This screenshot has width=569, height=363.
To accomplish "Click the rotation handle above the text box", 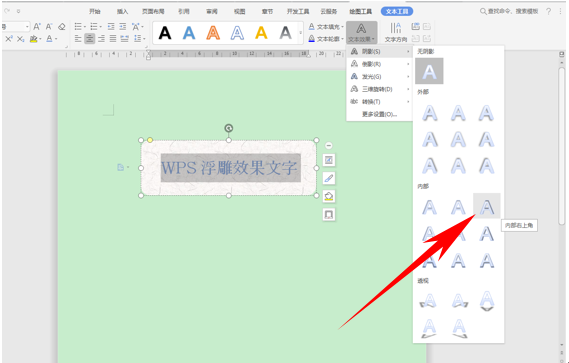I will [x=229, y=128].
